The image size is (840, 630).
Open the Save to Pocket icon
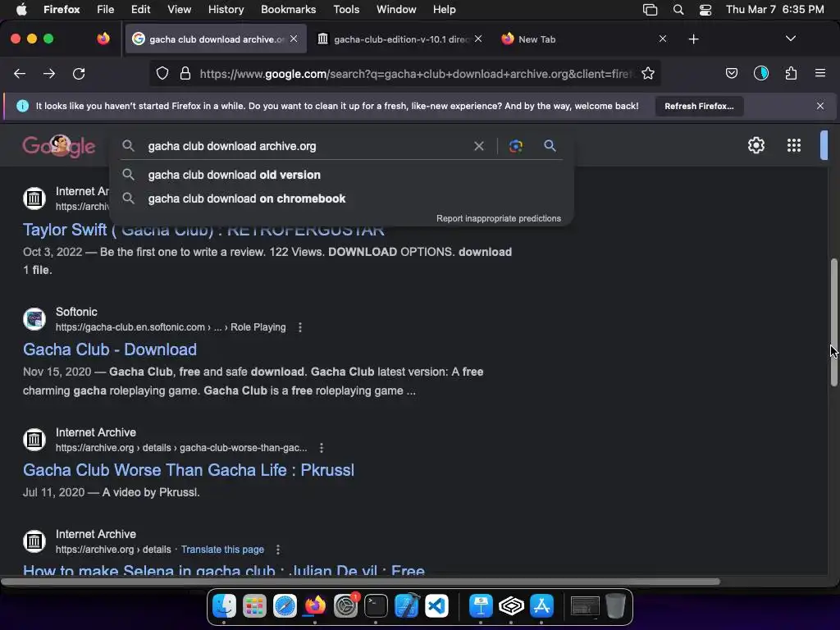coord(731,73)
